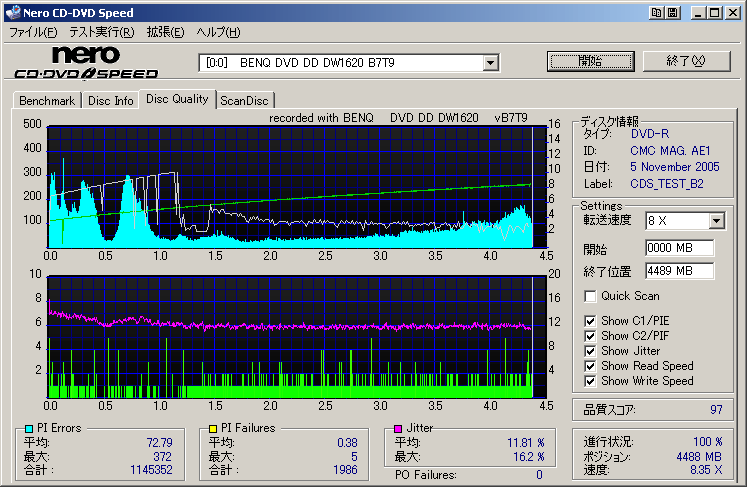Viewport: 747px width, 487px height.
Task: Click Jitter maximum 16.2 %
Action: coord(529,457)
